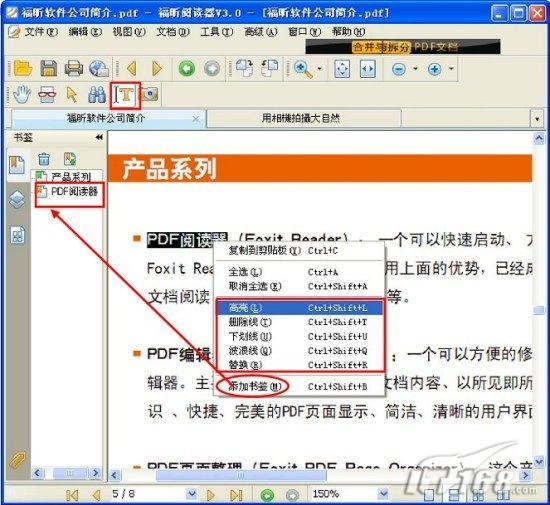550x505 pixels.
Task: Open dropdown arrow beside zoom in button
Action: (451, 68)
